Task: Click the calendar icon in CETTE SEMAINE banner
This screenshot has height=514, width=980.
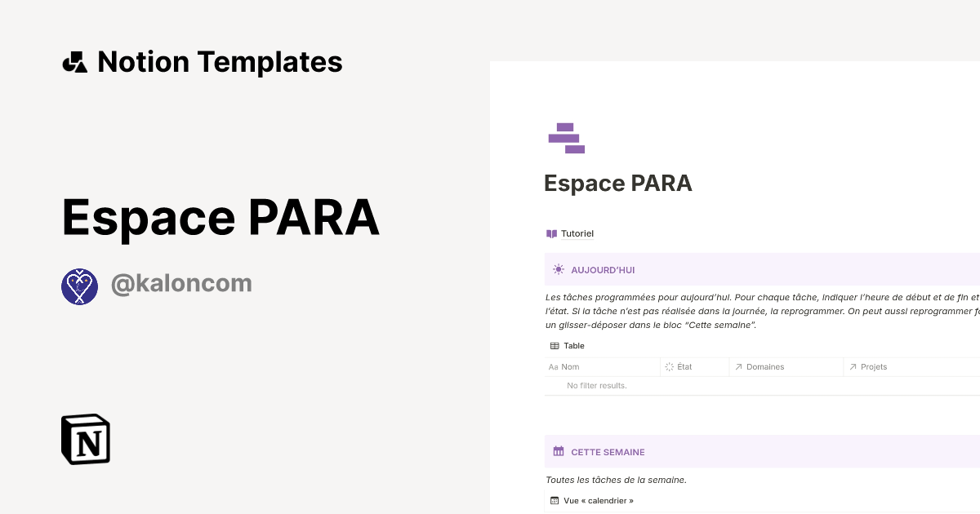Action: pos(559,451)
